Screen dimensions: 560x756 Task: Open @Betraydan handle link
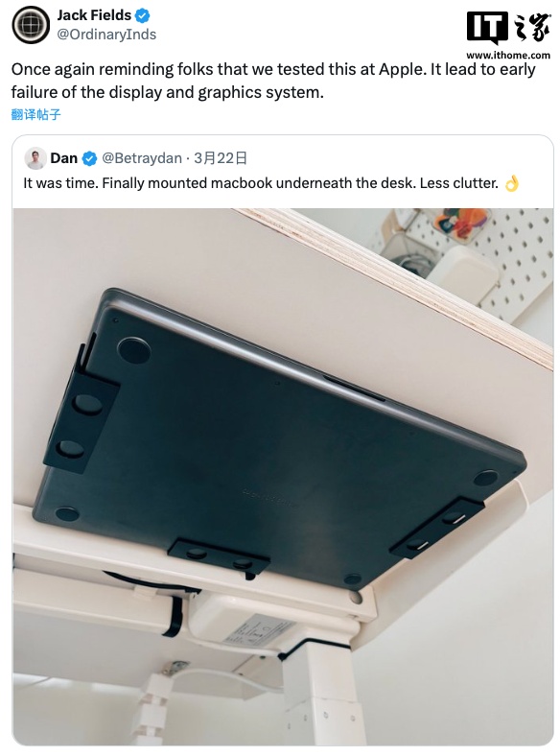142,158
